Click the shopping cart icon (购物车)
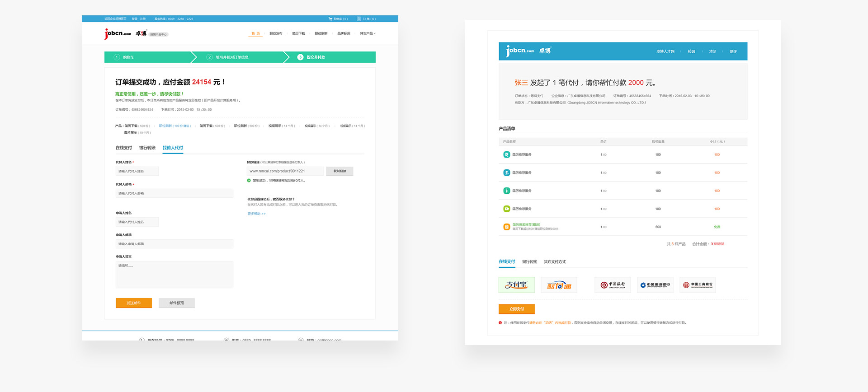 [330, 19]
